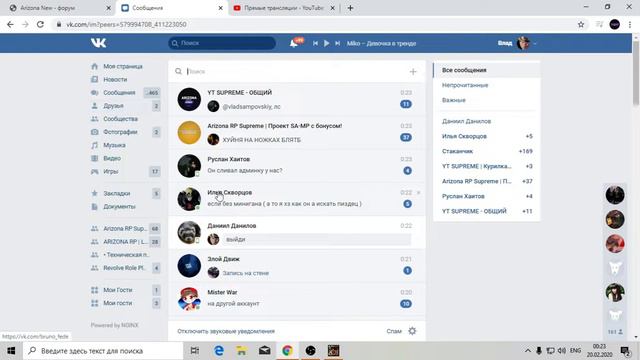Viewport: 640px width, 360px height.
Task: Click browser back arrow
Action: click(x=10, y=24)
